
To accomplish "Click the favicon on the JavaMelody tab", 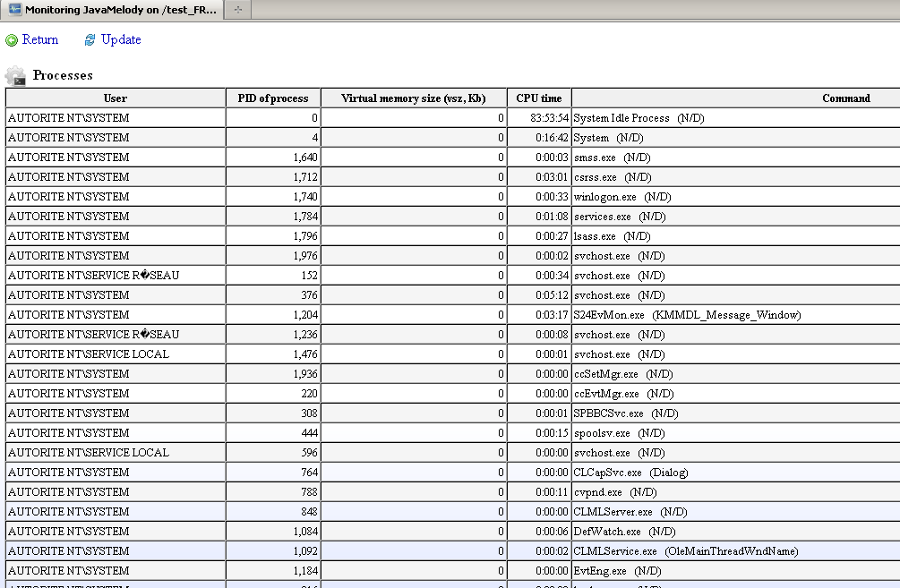I will click(13, 9).
